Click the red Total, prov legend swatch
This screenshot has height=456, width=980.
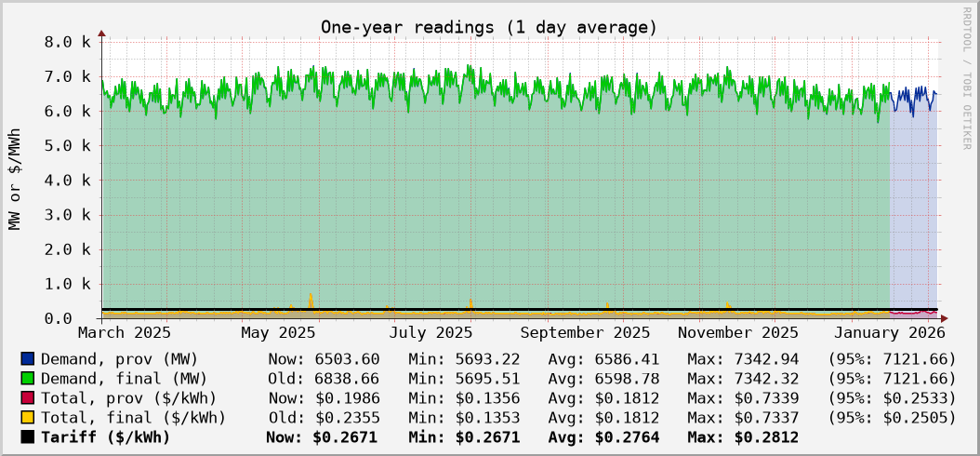(x=27, y=398)
